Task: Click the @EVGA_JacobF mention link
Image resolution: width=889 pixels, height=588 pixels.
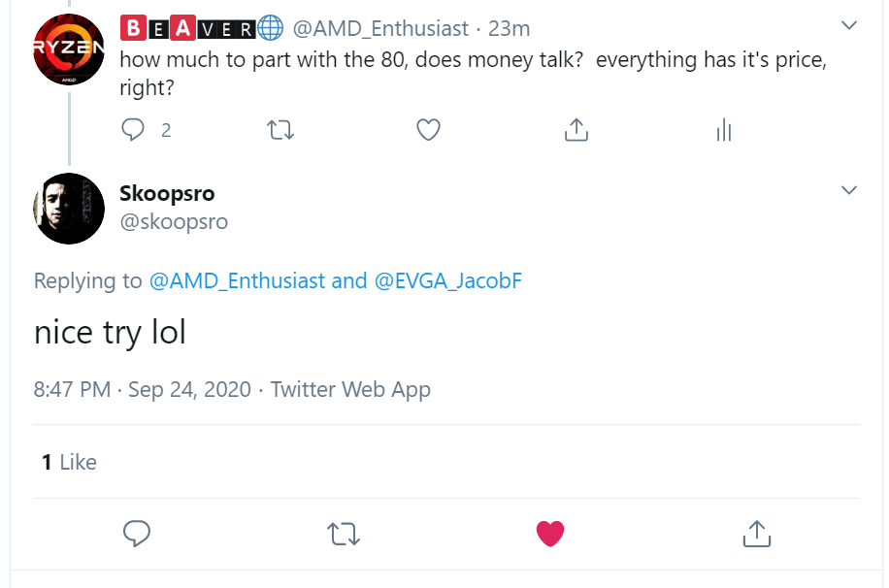Action: pyautogui.click(x=447, y=281)
